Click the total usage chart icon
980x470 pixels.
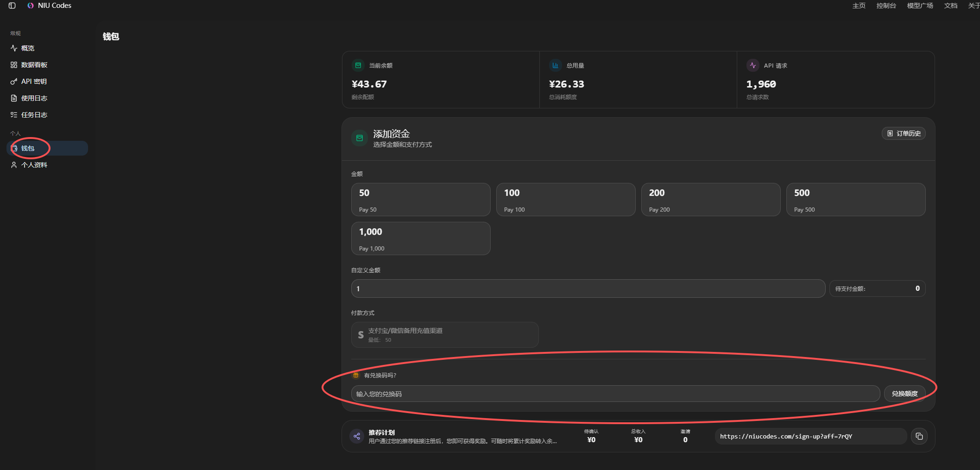pos(555,65)
